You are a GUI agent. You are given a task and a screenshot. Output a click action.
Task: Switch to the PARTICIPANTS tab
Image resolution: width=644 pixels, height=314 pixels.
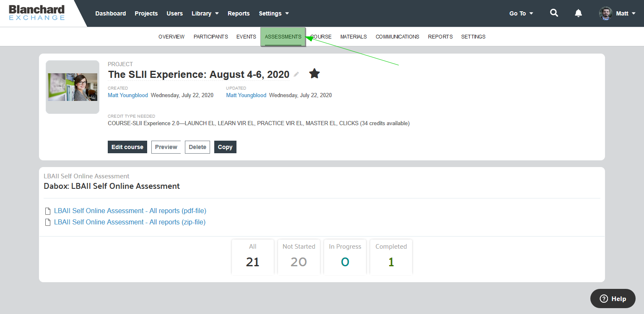(x=211, y=37)
